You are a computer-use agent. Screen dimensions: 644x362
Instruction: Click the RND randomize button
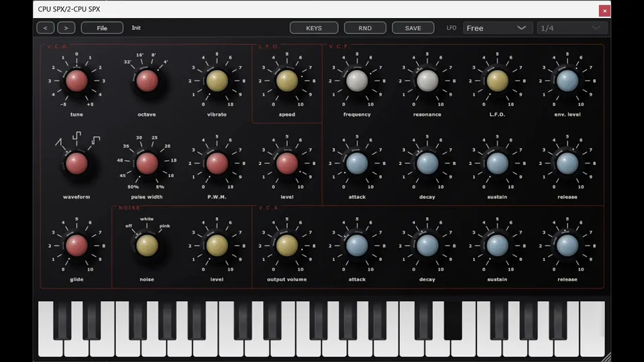[365, 28]
